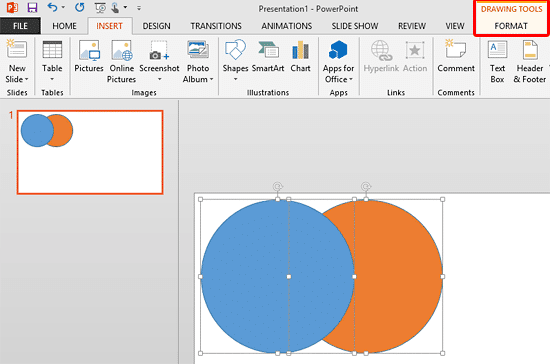Insert a new Comment

tap(456, 56)
